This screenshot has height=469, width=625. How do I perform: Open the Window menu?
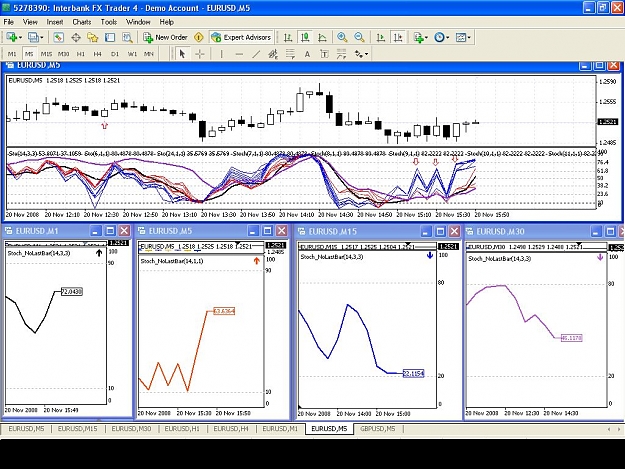tap(138, 22)
